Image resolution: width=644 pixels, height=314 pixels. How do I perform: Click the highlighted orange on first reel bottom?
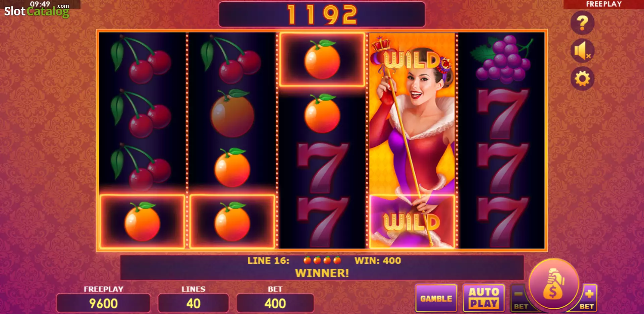(142, 222)
